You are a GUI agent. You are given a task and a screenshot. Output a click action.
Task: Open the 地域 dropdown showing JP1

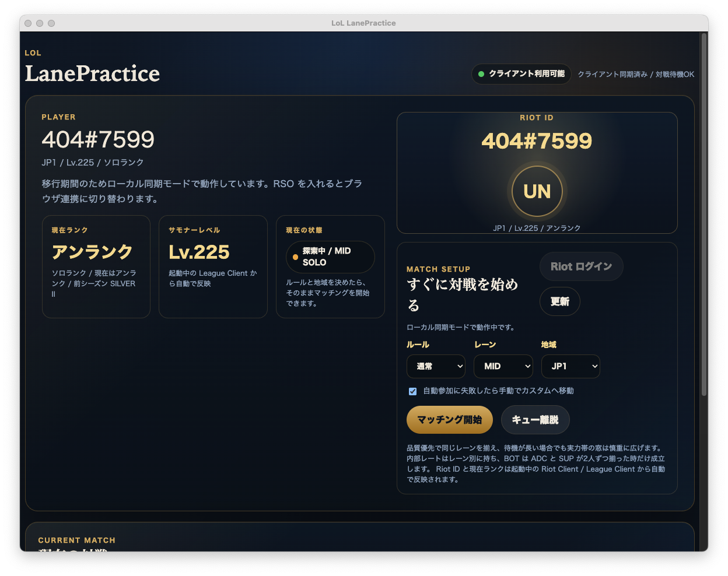point(570,366)
